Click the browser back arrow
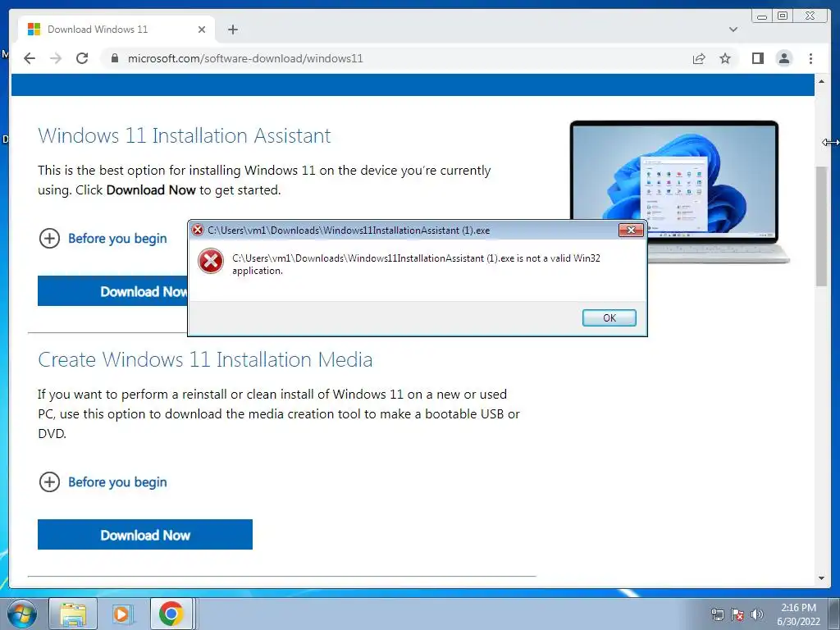The image size is (840, 630). 30,58
